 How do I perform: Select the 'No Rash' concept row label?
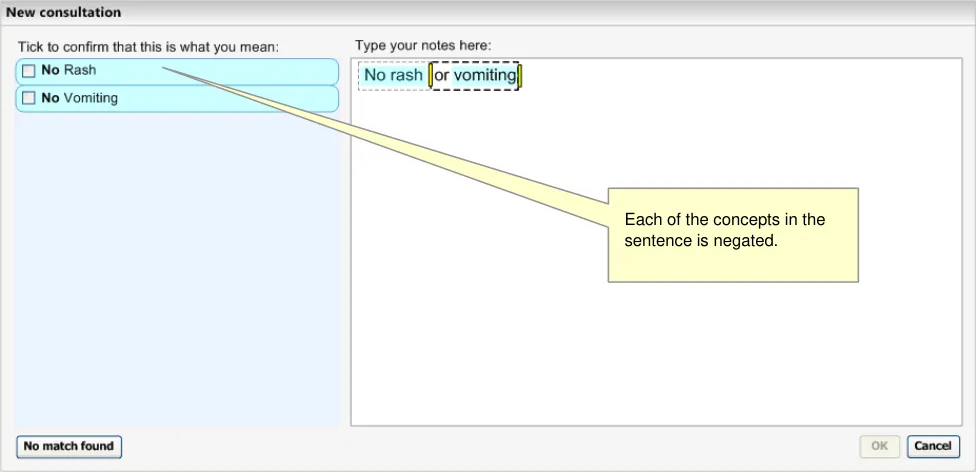(69, 71)
